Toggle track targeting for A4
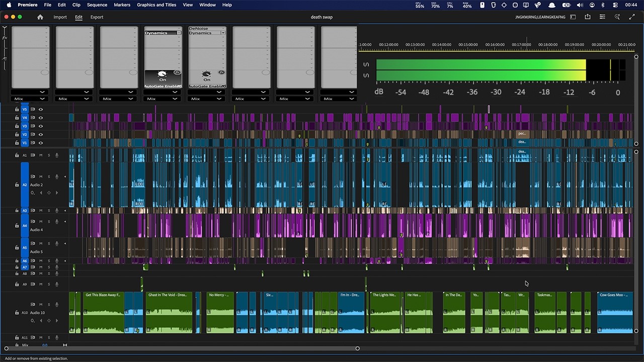Image resolution: width=644 pixels, height=362 pixels. point(25,226)
